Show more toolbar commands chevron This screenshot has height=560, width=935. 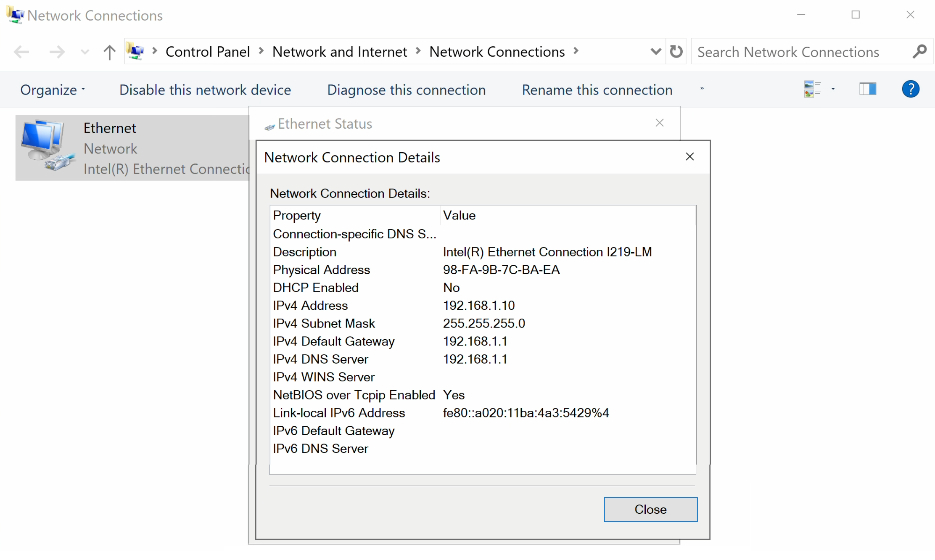point(702,89)
